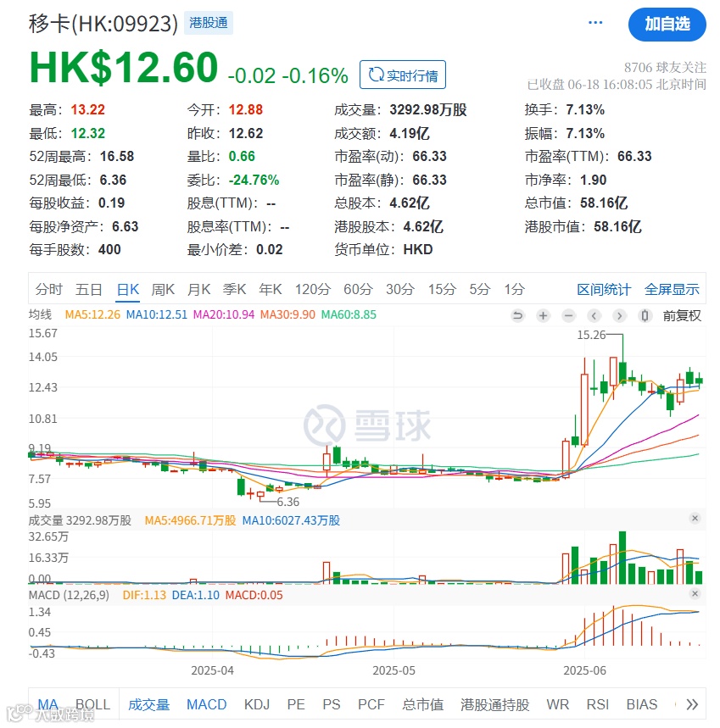This screenshot has width=720, height=728.
Task: Switch to the 周K chart tab
Action: point(163,289)
